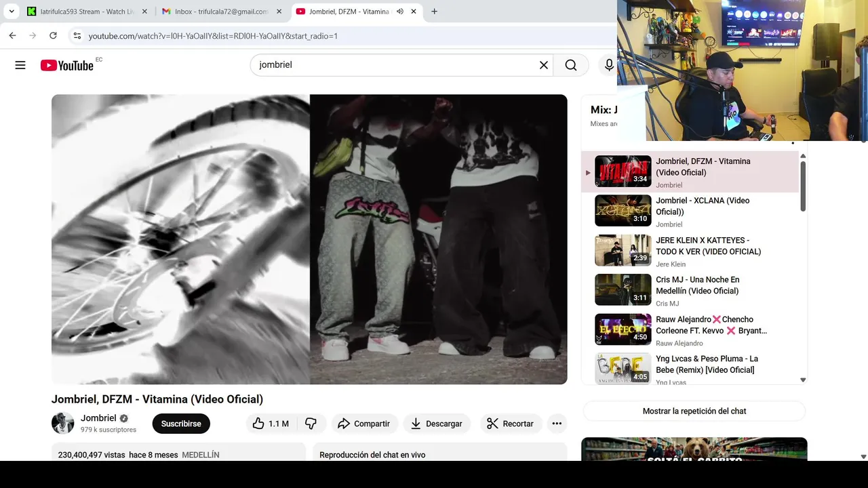This screenshot has height=488, width=868.
Task: Open the Jombriel channel name link
Action: (98, 418)
